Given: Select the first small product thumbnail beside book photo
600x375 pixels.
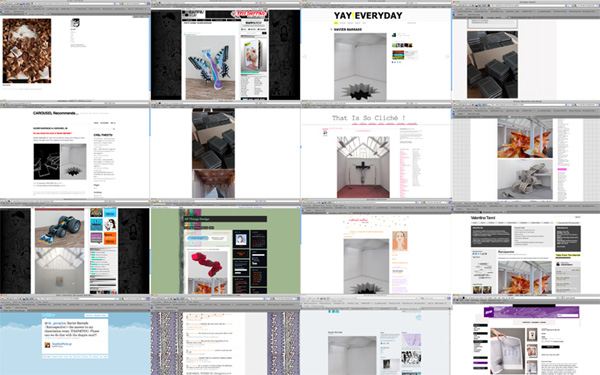Looking at the screenshot, I should (533, 335).
